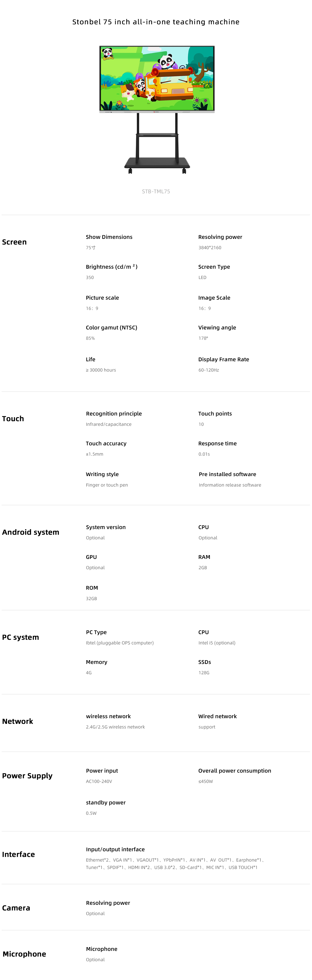The width and height of the screenshot is (312, 980).
Task: Select the Information release software text
Action: 230,485
